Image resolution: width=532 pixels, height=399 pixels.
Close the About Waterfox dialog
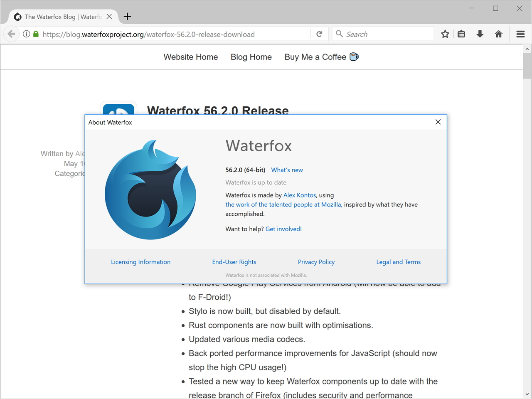[438, 122]
